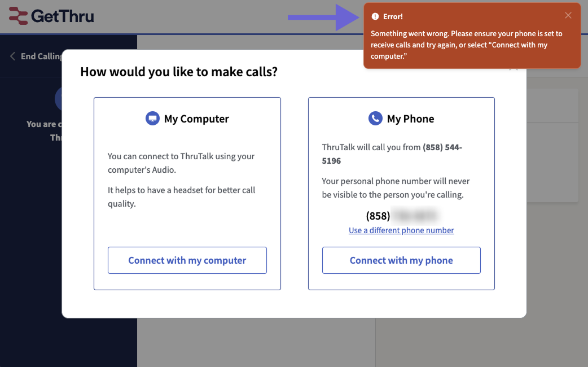Select End Calling in the sidebar
The width and height of the screenshot is (588, 367).
point(40,56)
